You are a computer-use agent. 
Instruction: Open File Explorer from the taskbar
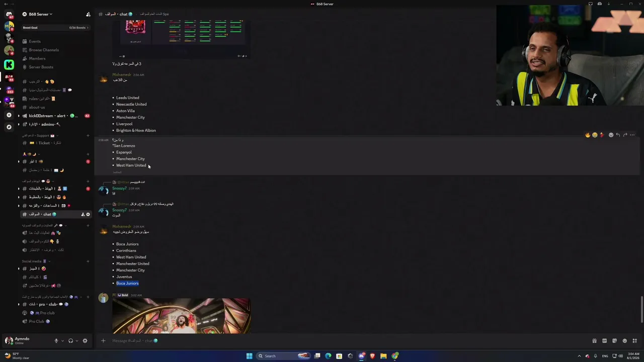pos(383,356)
